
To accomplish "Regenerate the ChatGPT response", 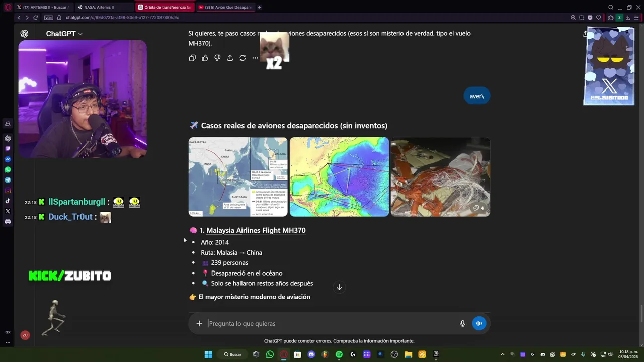I will point(243,58).
